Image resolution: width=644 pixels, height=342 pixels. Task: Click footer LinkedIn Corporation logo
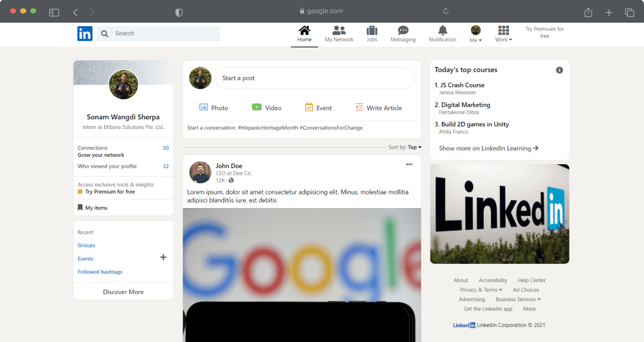(464, 325)
